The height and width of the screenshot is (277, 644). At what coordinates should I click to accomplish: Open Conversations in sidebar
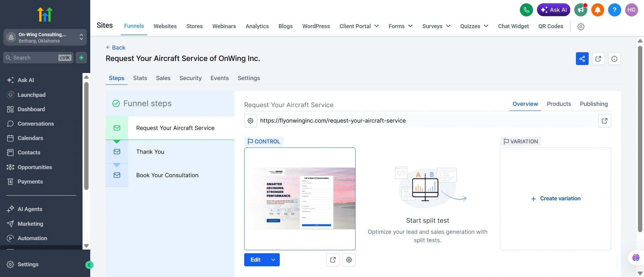[30, 124]
